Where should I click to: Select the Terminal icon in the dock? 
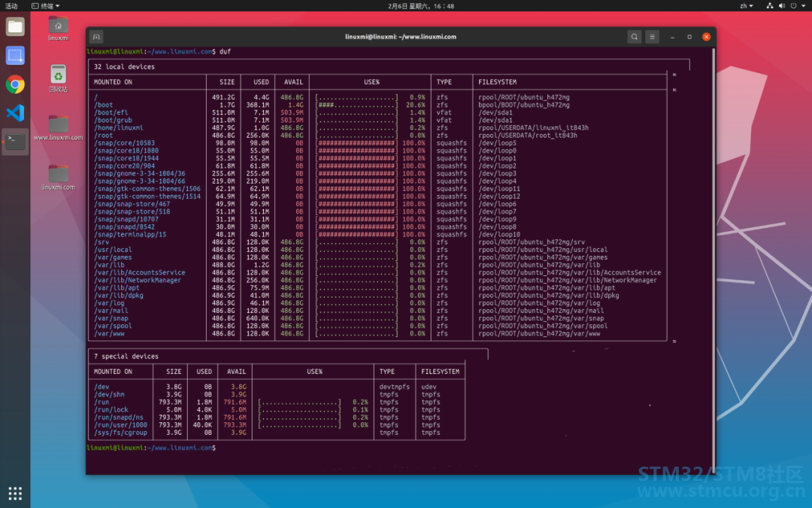[15, 141]
